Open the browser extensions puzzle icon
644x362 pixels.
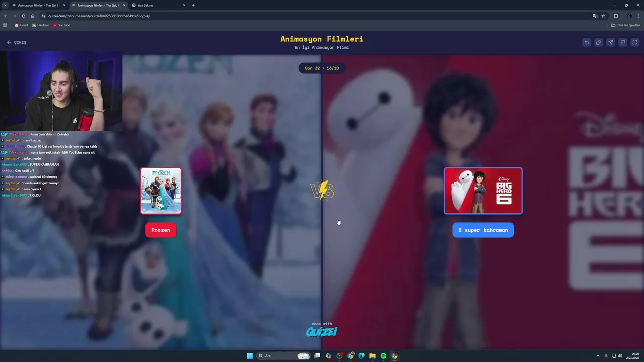click(616, 16)
